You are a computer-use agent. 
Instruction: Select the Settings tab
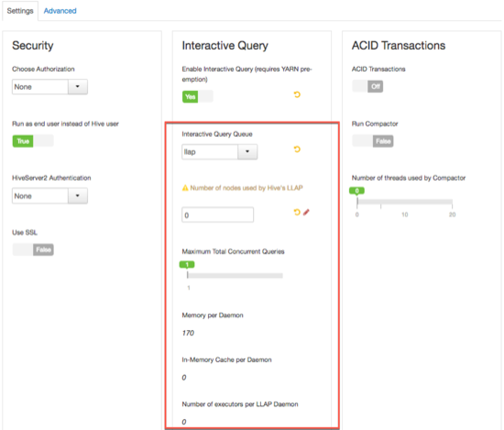point(20,11)
